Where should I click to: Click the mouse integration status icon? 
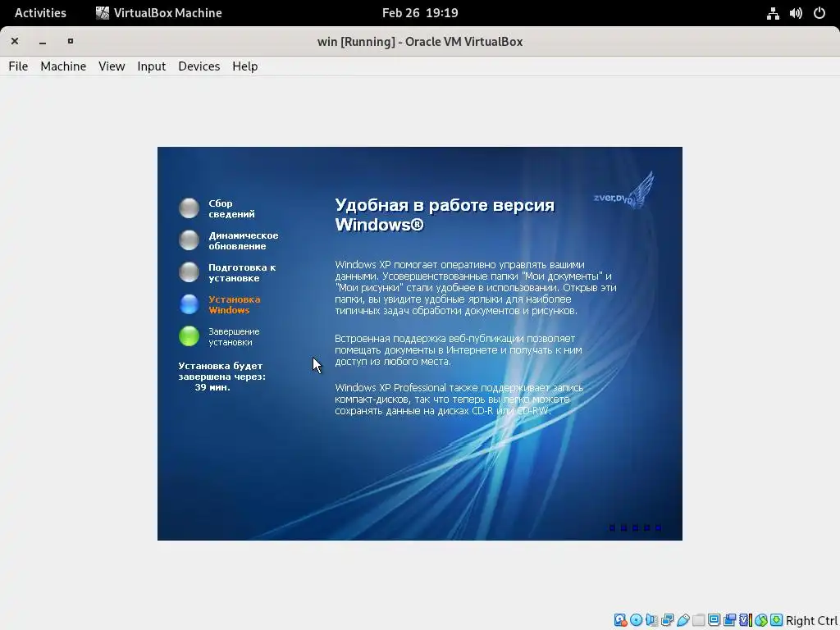[x=760, y=620]
